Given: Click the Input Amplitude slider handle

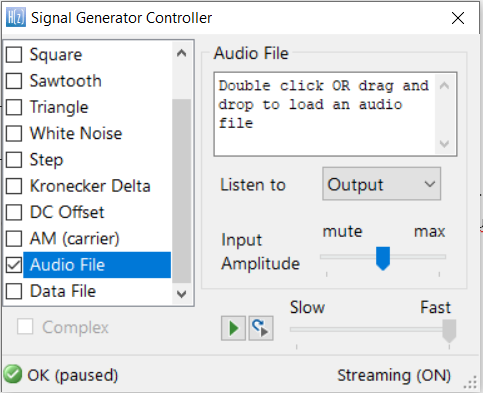Looking at the screenshot, I should click(x=383, y=258).
